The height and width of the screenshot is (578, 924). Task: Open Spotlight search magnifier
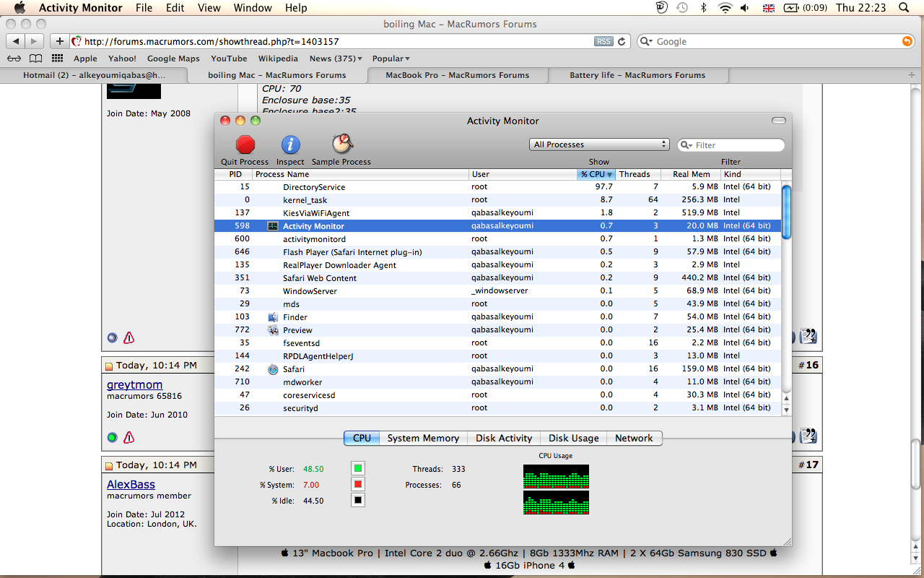(x=903, y=8)
